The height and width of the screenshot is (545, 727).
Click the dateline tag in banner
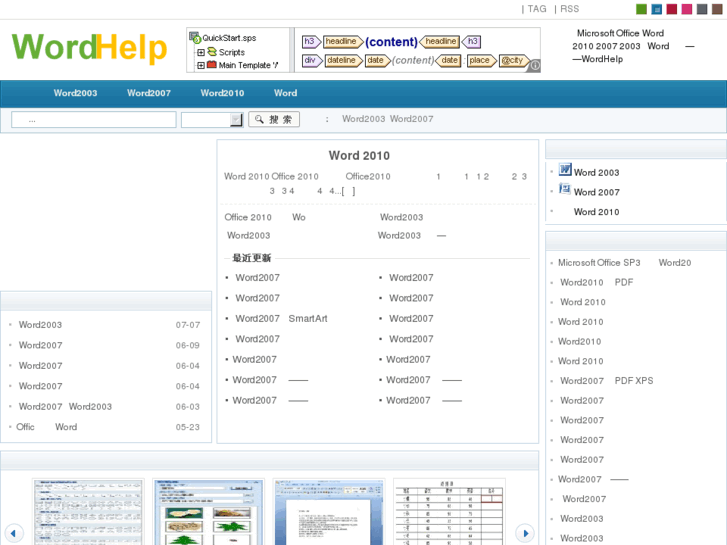pos(342,60)
